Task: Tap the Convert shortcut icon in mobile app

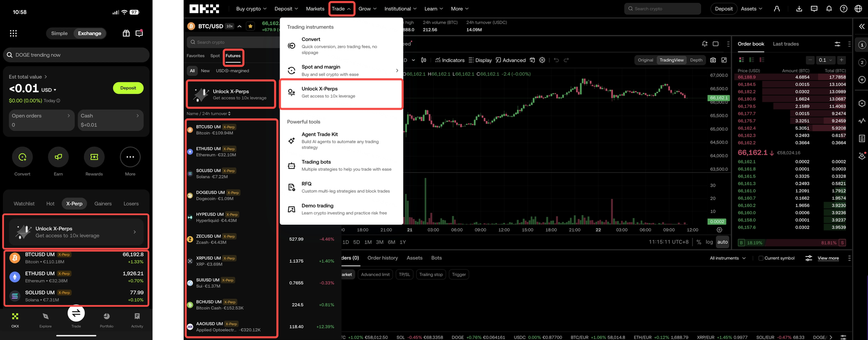Action: (22, 157)
